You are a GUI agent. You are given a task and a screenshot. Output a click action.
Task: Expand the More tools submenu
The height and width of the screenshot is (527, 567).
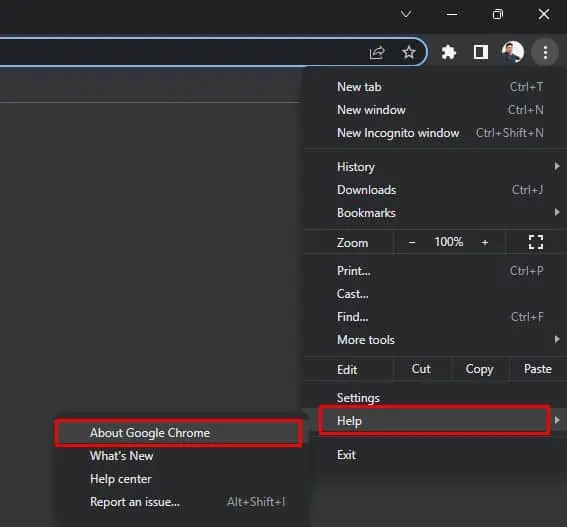(x=435, y=340)
